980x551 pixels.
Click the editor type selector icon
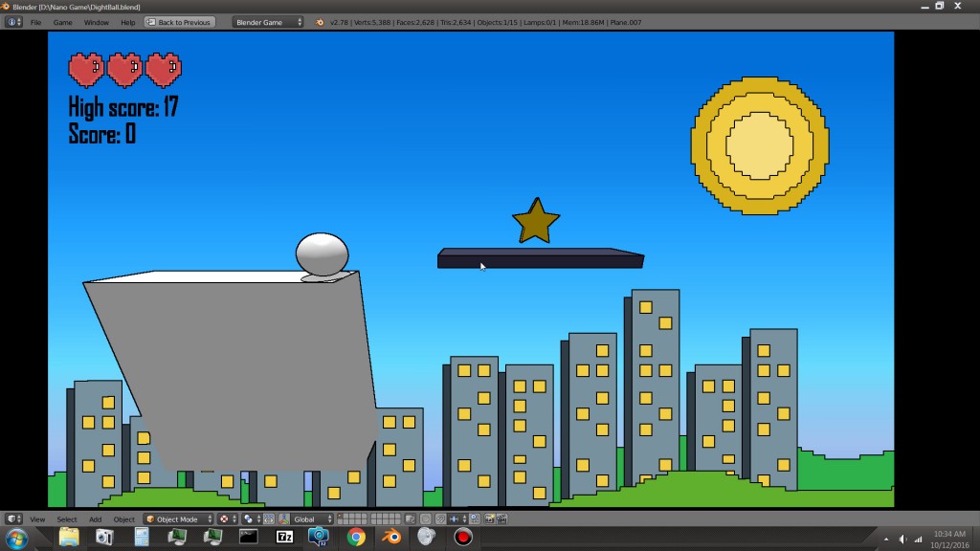12,518
